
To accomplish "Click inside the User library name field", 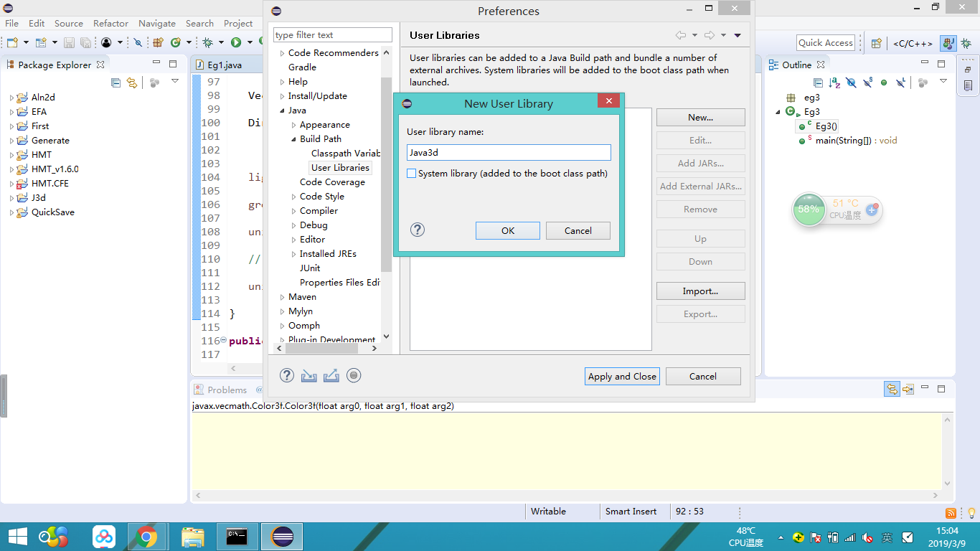I will point(509,152).
